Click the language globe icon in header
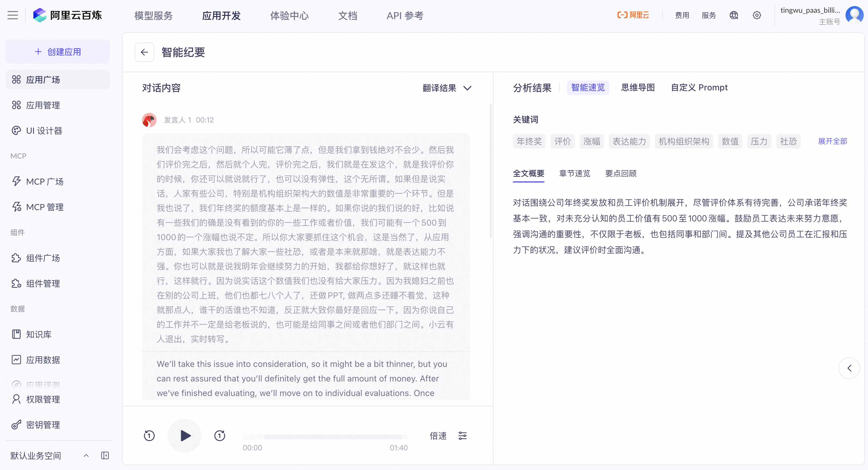 [x=734, y=15]
